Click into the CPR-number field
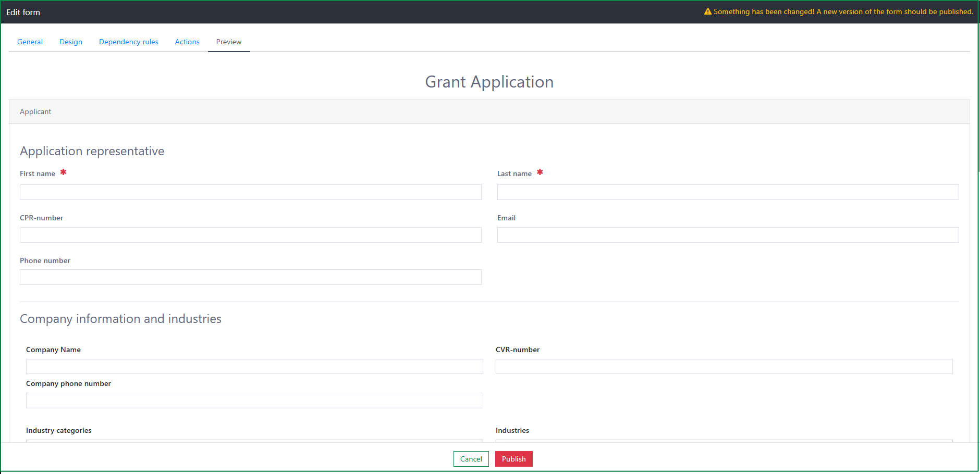This screenshot has height=474, width=980. click(x=251, y=235)
